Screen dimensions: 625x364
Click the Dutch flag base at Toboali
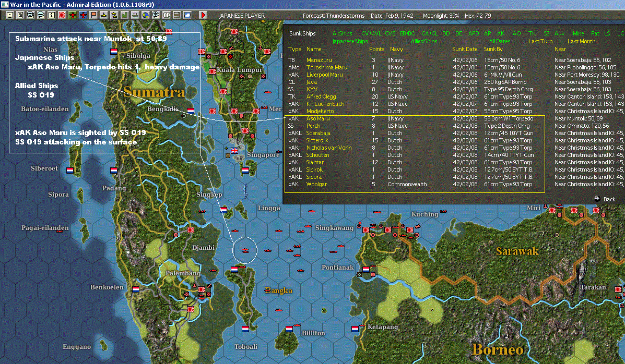coord(245,329)
